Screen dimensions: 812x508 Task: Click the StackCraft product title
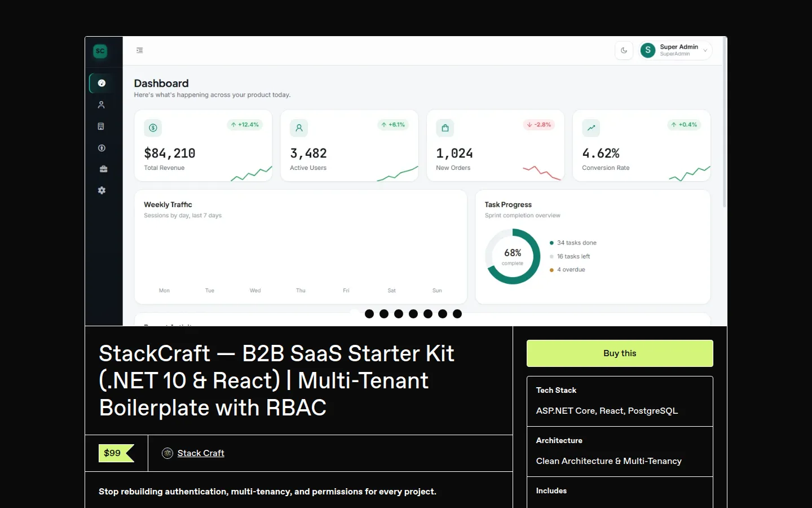click(277, 381)
